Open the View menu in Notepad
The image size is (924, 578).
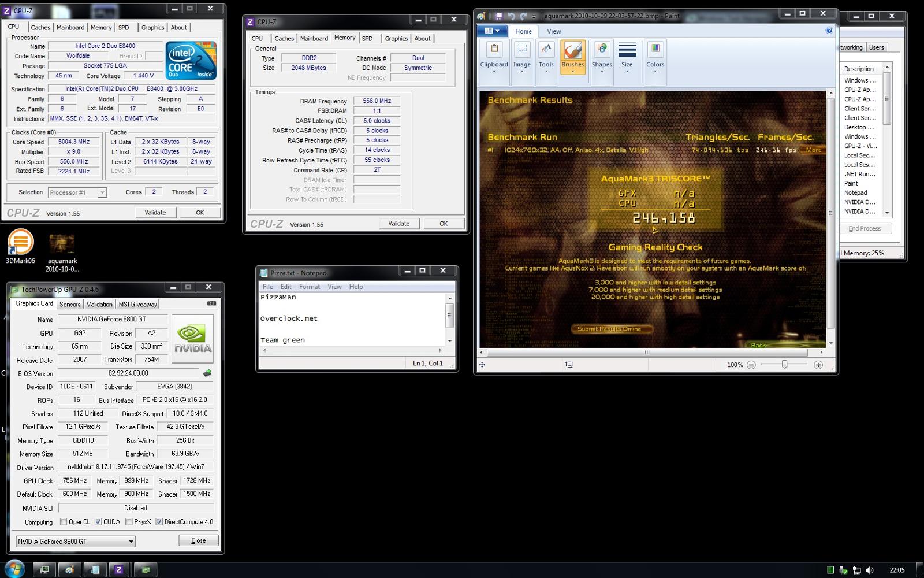click(334, 287)
